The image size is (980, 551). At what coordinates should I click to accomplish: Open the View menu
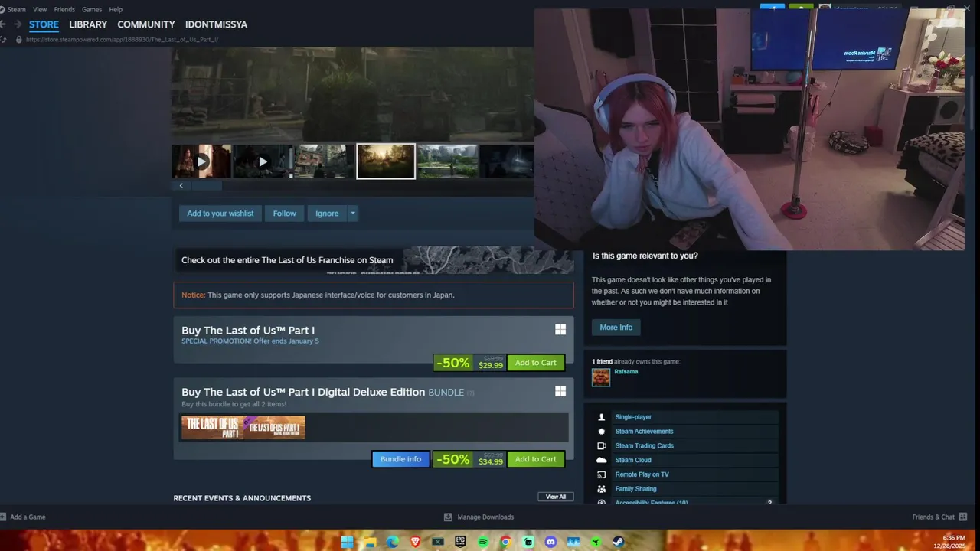tap(40, 9)
